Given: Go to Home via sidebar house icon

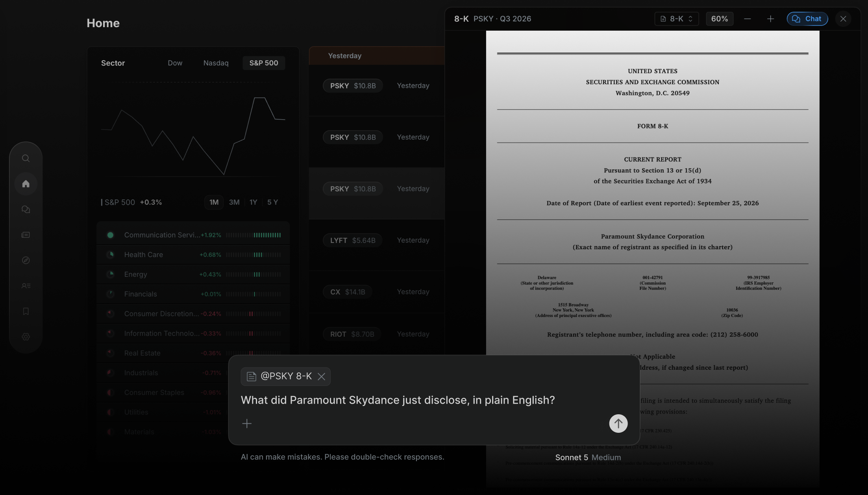Looking at the screenshot, I should pyautogui.click(x=26, y=184).
